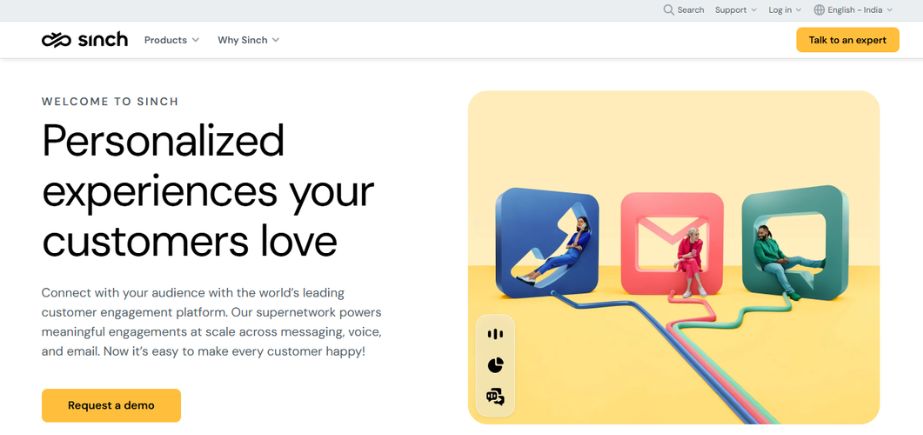Expand the Why Sinch dropdown menu
923x435 pixels.
pyautogui.click(x=248, y=40)
